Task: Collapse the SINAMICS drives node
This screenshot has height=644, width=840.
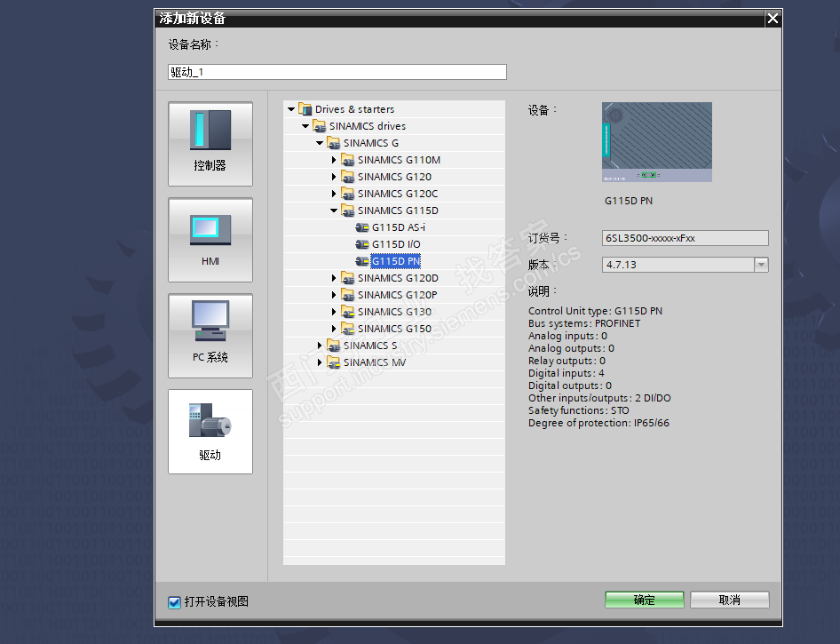Action: point(305,126)
